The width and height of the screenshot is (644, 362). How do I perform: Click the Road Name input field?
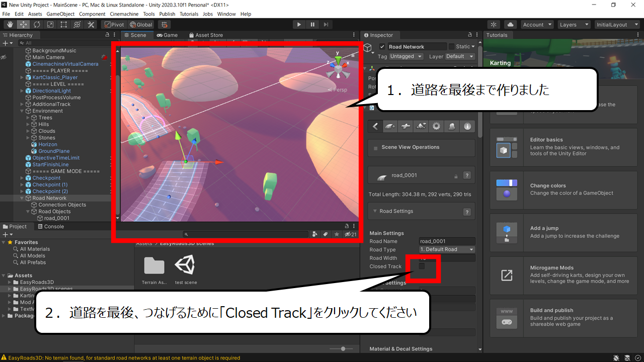(447, 241)
